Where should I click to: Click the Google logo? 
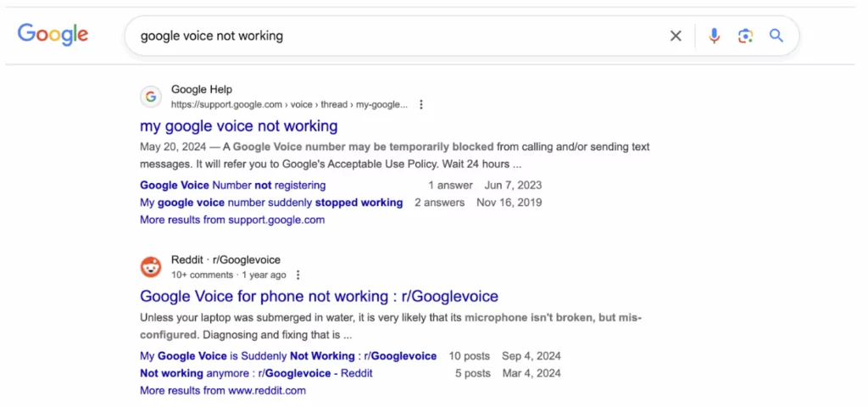click(x=53, y=35)
